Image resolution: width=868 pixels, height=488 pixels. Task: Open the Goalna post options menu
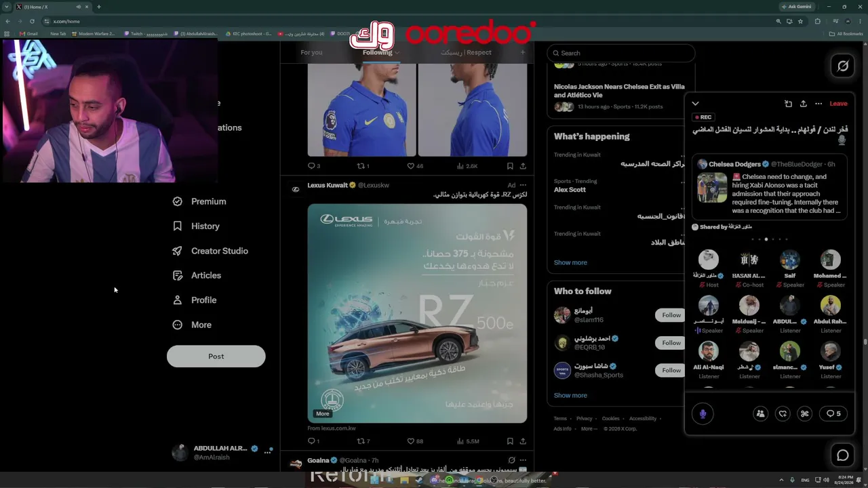(523, 460)
